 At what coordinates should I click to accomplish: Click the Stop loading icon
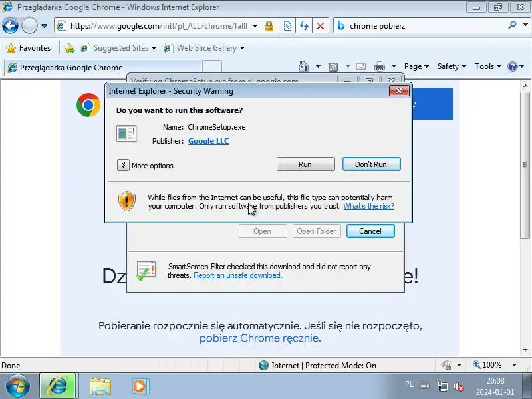click(x=320, y=26)
